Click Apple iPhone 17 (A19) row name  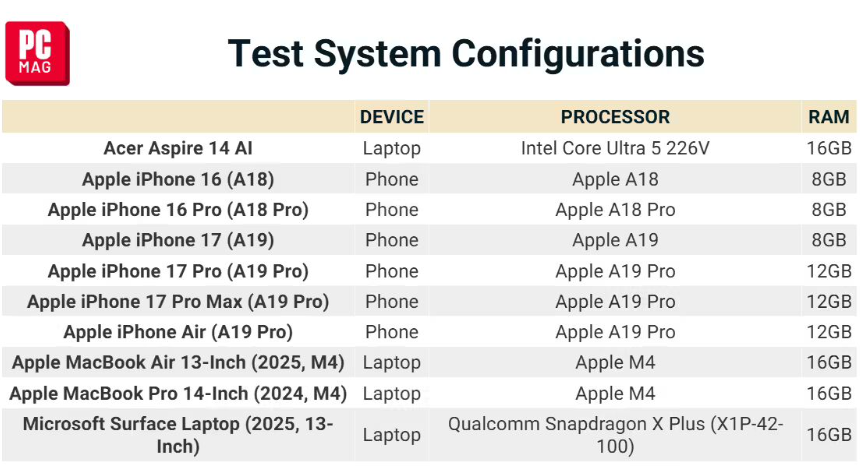178,240
